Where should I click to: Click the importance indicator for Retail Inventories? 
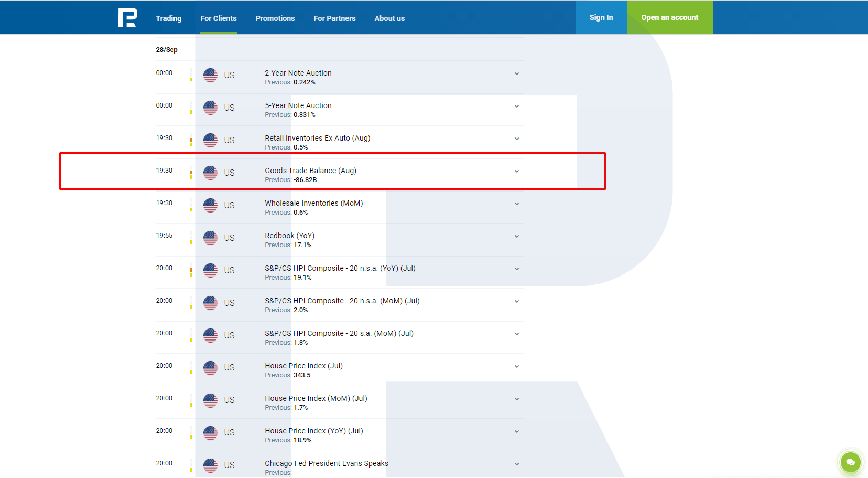coord(191,140)
